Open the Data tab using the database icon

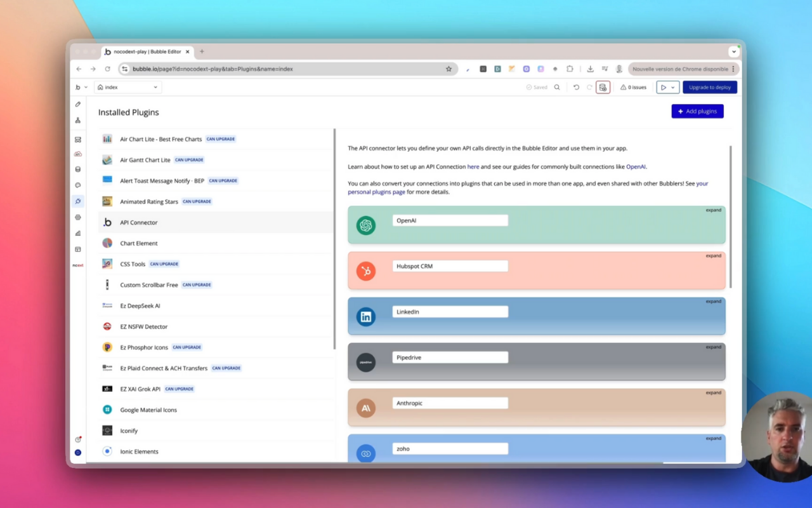click(x=77, y=169)
